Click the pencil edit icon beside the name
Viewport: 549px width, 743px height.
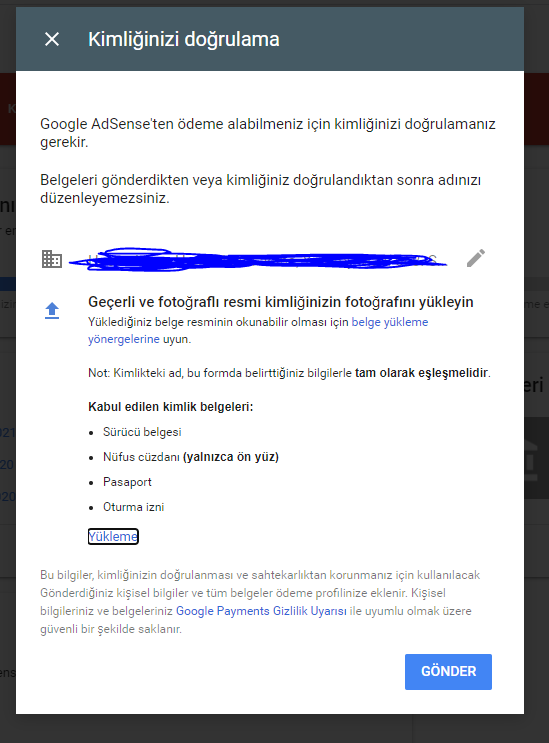[476, 258]
